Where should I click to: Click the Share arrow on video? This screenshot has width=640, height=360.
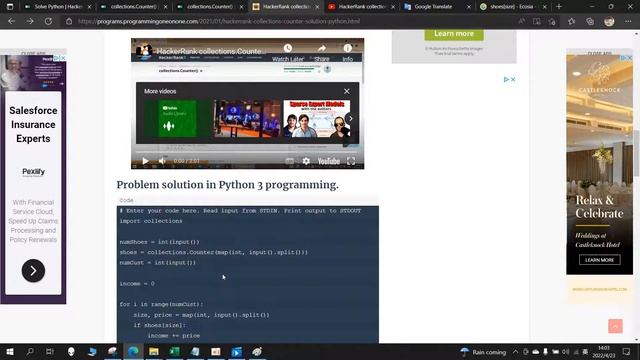tap(322, 48)
